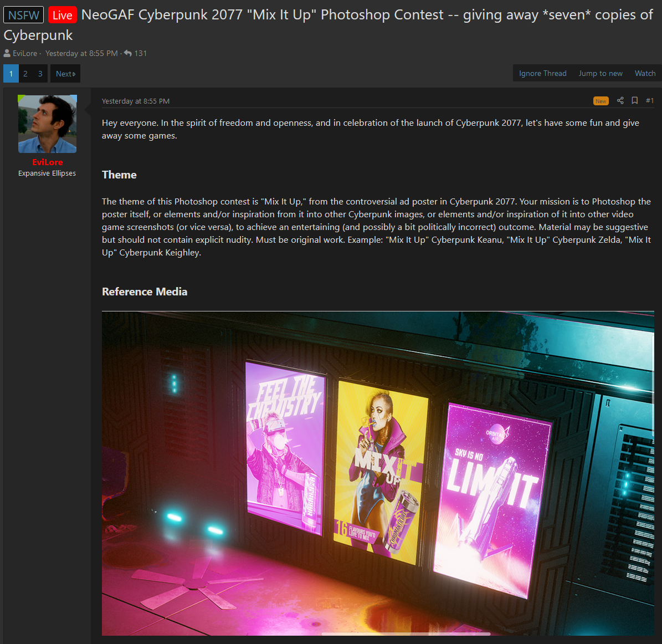Advance with the Next page button
The width and height of the screenshot is (662, 644).
click(x=65, y=74)
